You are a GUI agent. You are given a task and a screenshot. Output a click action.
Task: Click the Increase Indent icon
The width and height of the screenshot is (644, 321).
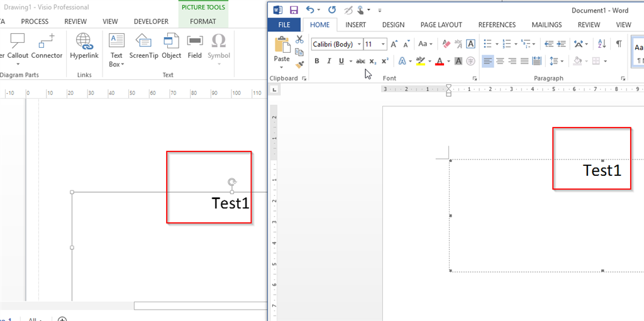coord(562,43)
